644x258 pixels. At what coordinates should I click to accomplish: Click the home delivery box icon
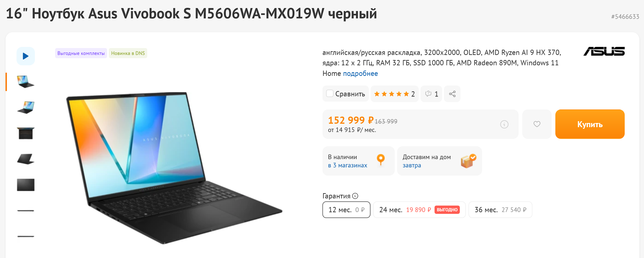[x=468, y=161]
